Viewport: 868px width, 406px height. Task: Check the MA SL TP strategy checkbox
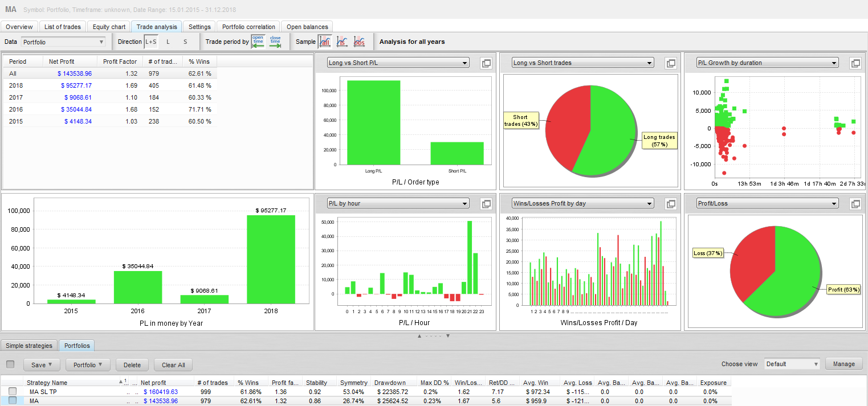click(13, 392)
